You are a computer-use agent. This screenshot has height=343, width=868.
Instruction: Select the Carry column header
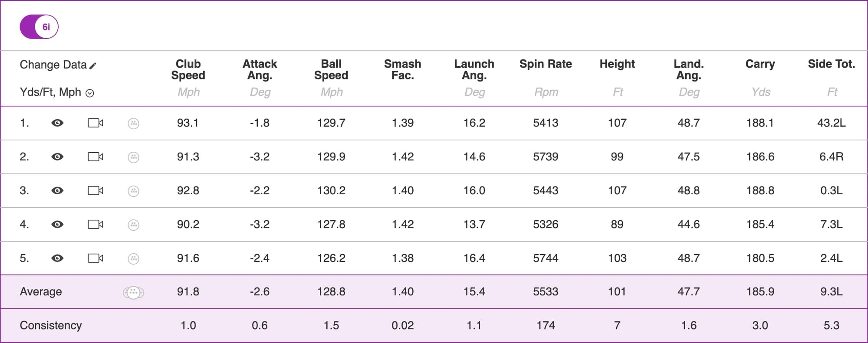(x=760, y=64)
